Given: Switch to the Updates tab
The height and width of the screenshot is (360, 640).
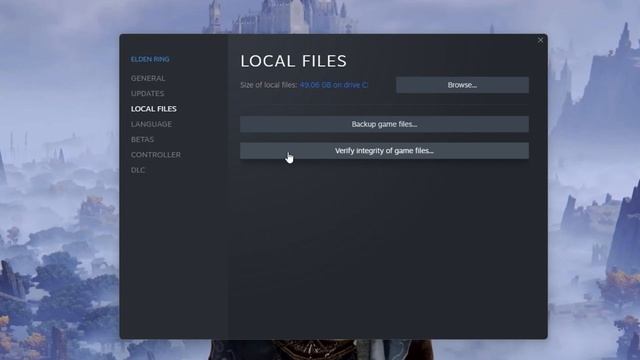Looking at the screenshot, I should [x=147, y=93].
